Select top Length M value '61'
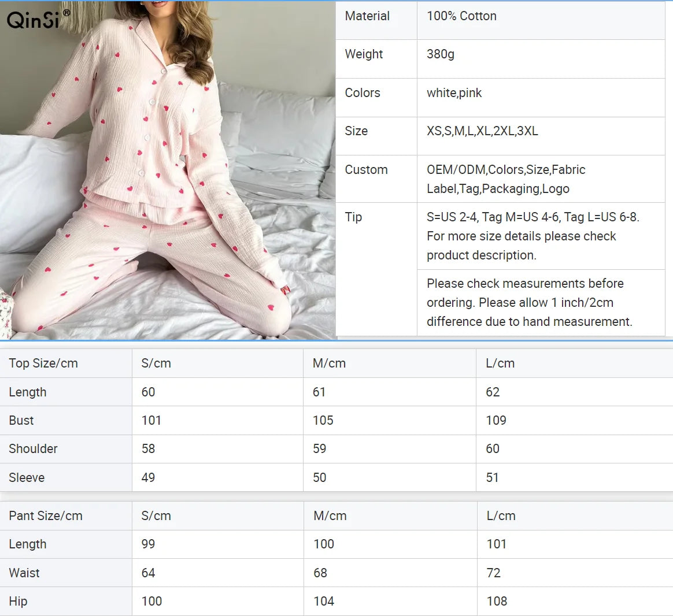673x616 pixels. (319, 392)
